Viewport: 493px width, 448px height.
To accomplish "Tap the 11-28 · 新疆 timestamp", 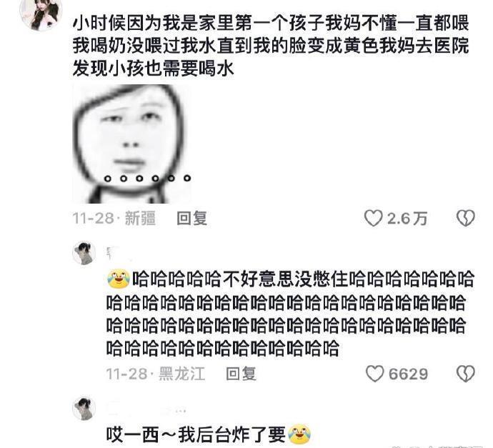I will 114,218.
